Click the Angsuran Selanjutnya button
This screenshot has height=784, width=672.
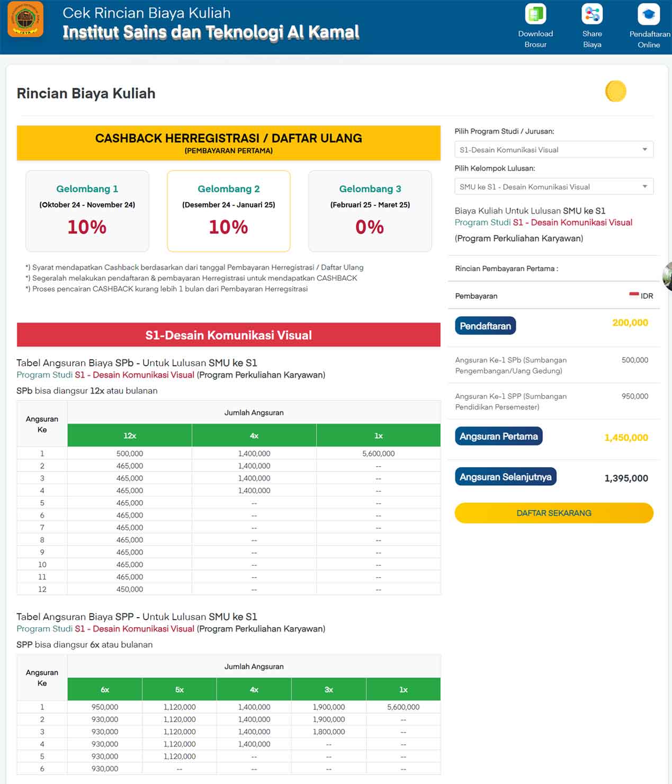505,477
